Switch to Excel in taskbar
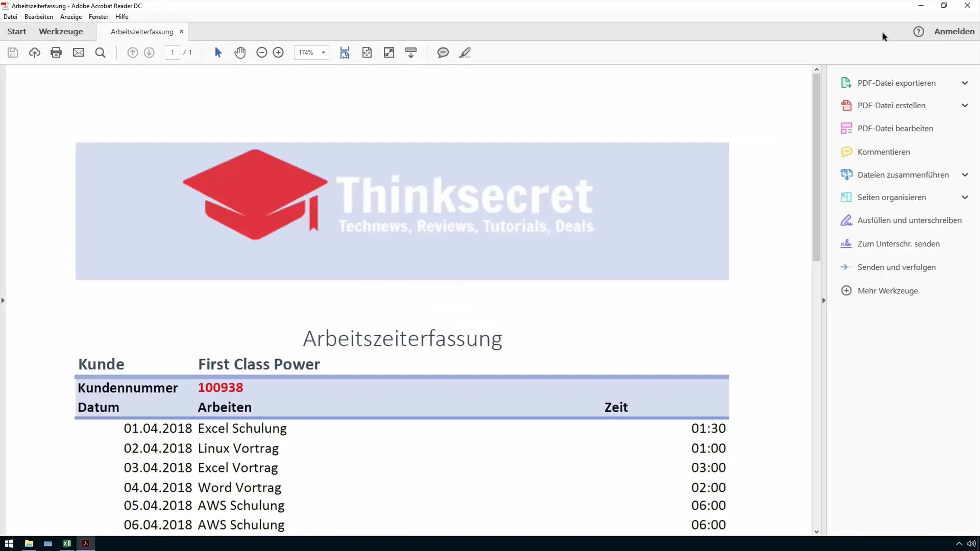The width and height of the screenshot is (980, 551). 67,543
